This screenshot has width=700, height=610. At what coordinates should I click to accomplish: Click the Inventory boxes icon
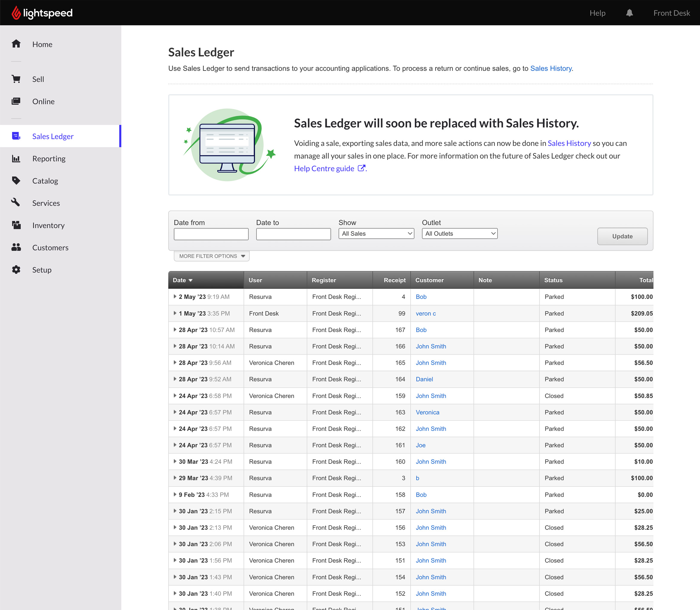click(16, 225)
